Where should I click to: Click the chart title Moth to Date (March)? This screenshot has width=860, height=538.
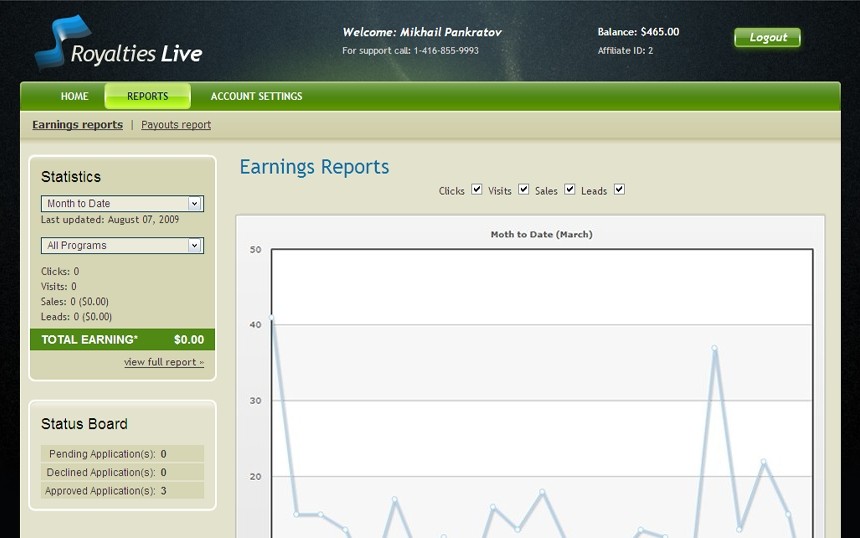click(541, 234)
